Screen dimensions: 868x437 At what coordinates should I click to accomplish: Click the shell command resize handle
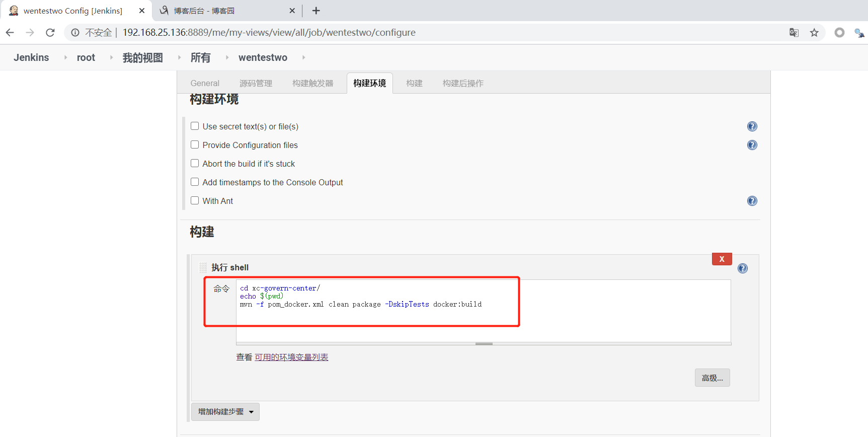(x=484, y=344)
